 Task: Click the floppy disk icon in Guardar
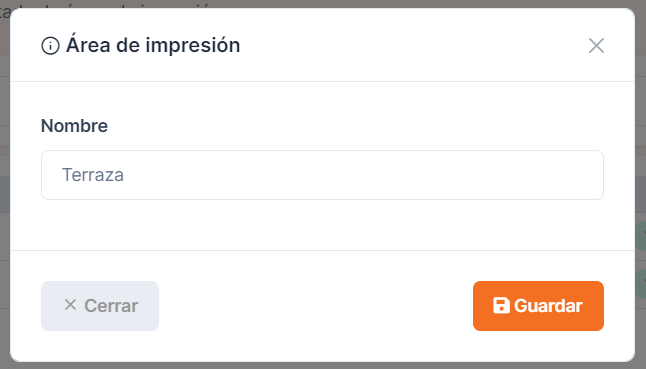coord(501,306)
